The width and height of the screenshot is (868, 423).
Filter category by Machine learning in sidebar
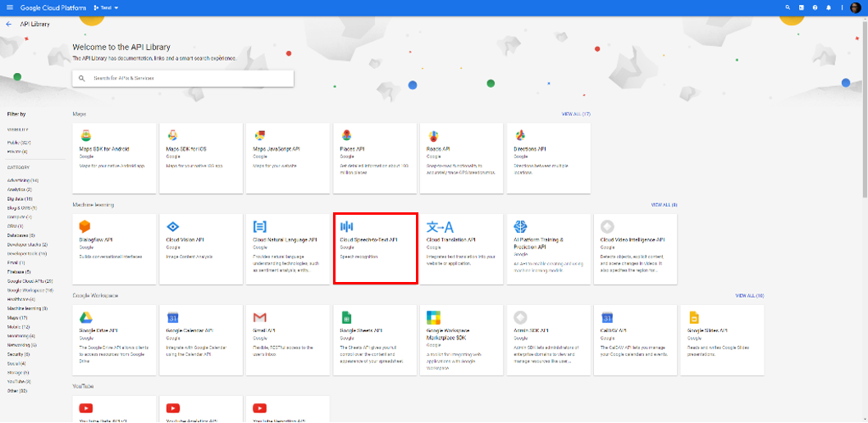click(28, 308)
